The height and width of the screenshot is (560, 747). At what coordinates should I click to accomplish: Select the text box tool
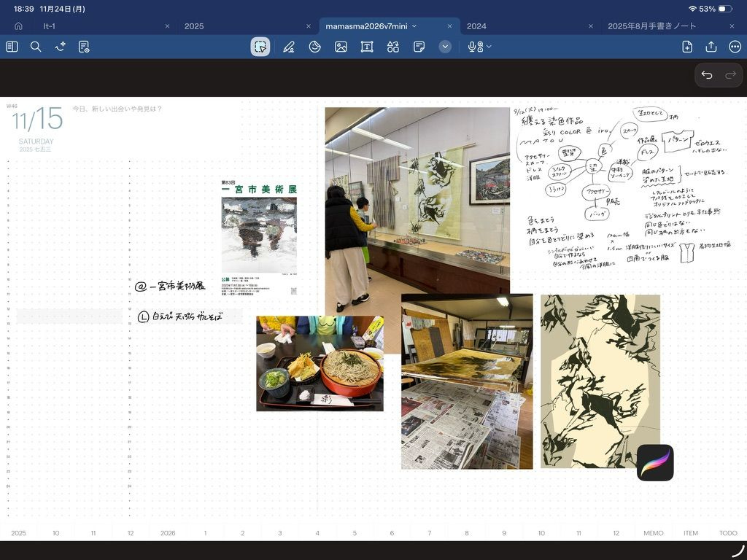[367, 47]
